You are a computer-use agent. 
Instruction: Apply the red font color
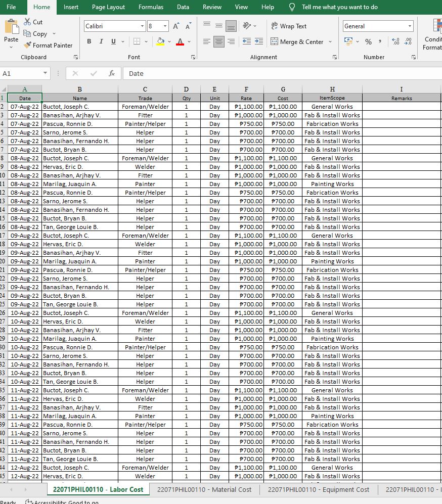(180, 41)
